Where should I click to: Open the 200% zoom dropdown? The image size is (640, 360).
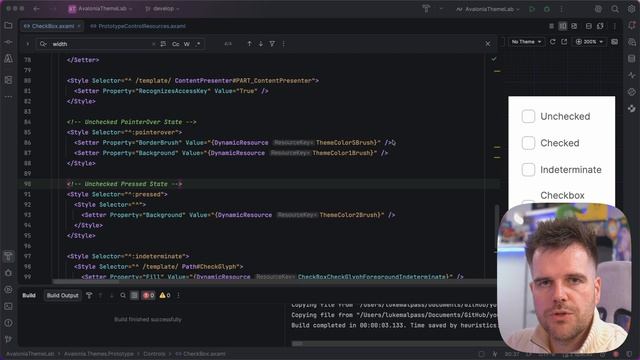tap(589, 42)
